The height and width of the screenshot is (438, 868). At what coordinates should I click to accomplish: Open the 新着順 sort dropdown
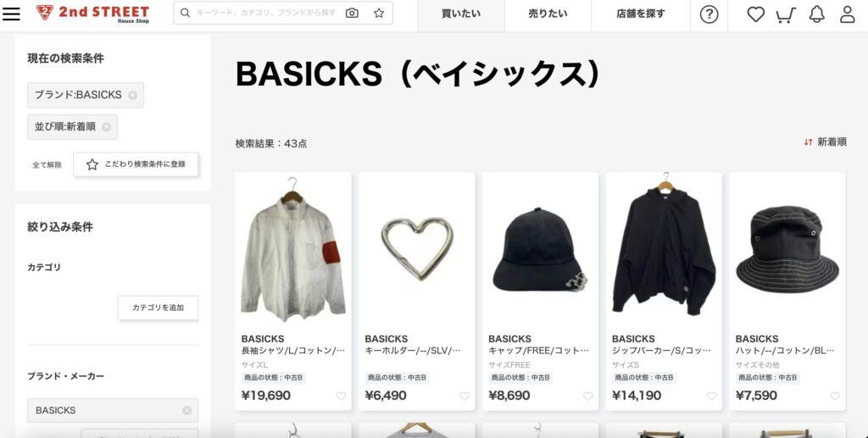click(826, 142)
